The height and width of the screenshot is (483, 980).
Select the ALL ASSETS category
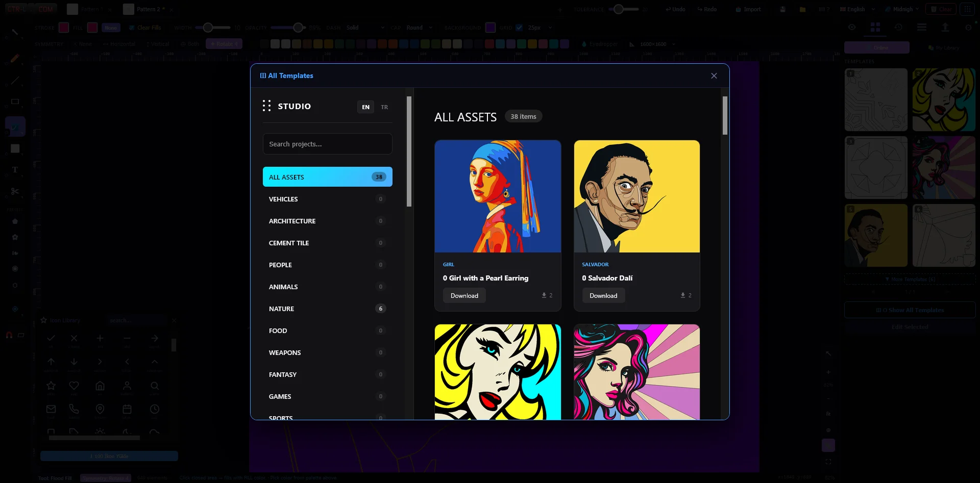tap(327, 177)
